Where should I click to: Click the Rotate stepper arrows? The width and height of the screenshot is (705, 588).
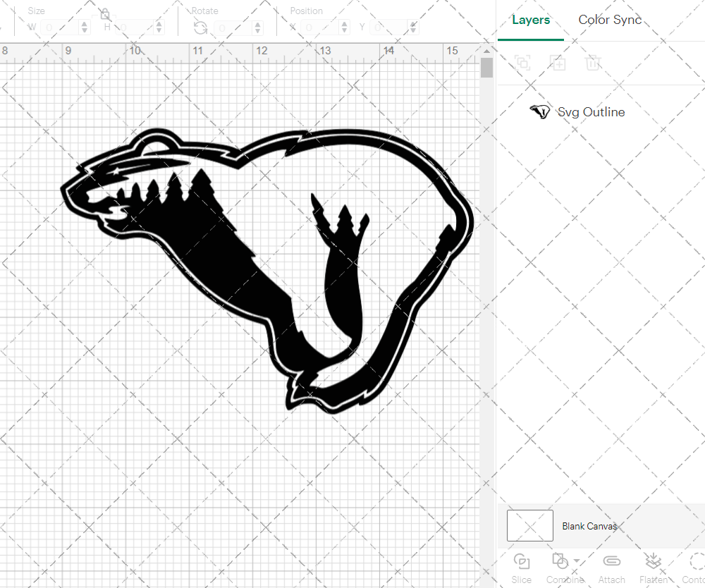pyautogui.click(x=257, y=28)
